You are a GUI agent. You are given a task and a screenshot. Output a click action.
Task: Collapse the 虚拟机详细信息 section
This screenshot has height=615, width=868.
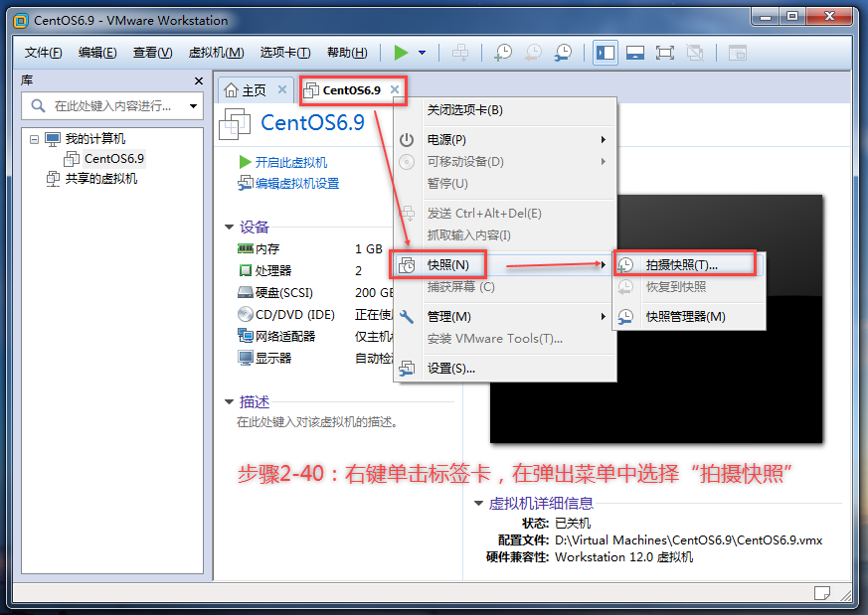click(x=479, y=503)
